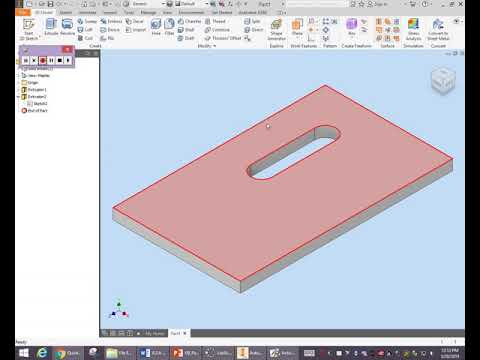Open PowerPoint from the taskbar
The image size is (480, 360).
click(x=185, y=353)
